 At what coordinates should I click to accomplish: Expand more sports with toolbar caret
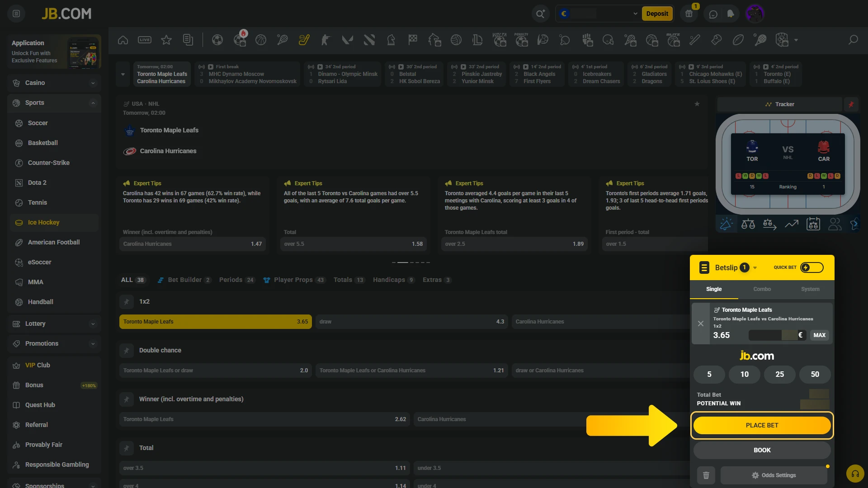796,40
